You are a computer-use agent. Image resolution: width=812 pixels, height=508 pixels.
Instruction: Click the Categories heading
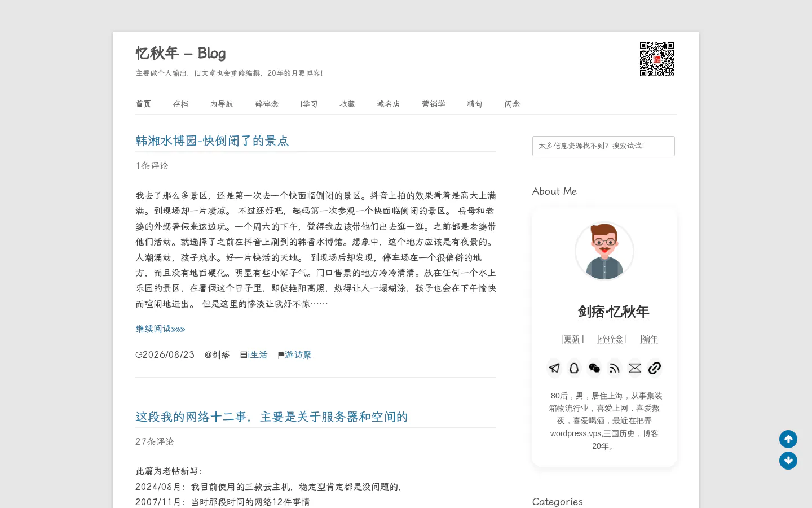558,502
